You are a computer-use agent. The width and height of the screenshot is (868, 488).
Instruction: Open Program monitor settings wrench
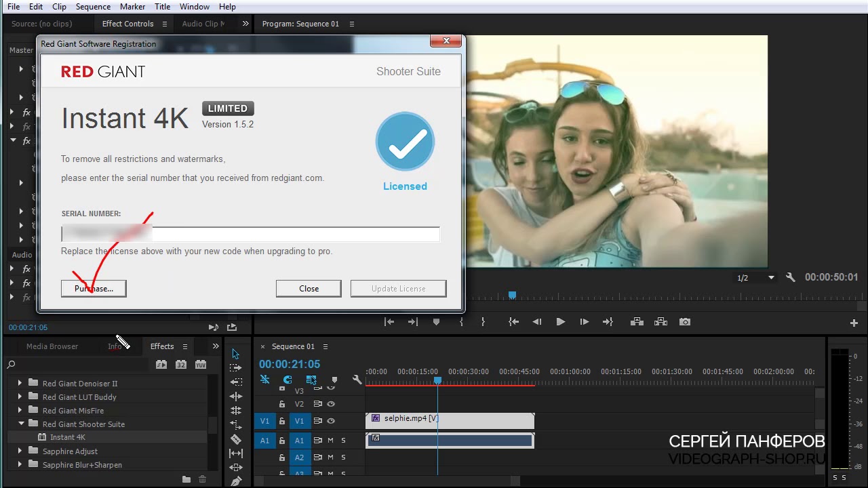(790, 277)
